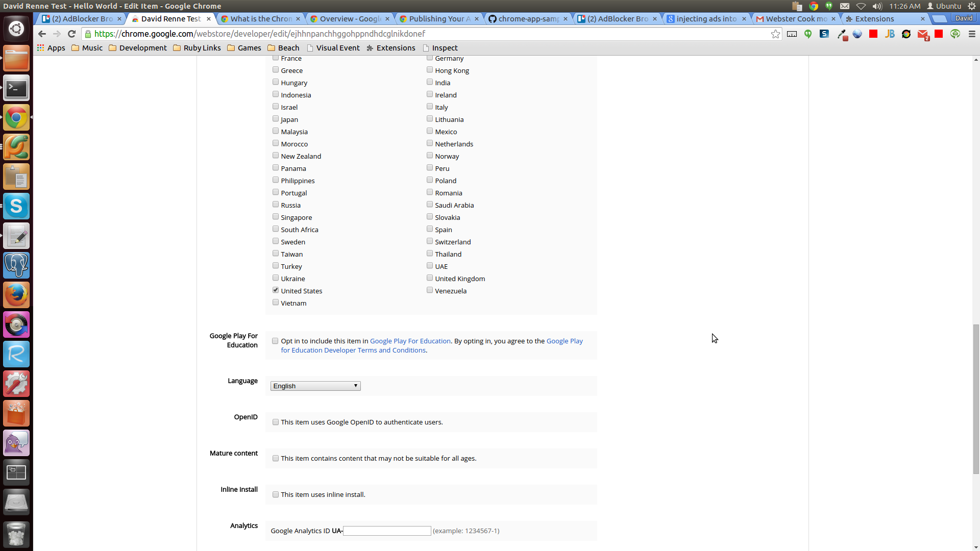Open the text editor launcher icon

16,236
